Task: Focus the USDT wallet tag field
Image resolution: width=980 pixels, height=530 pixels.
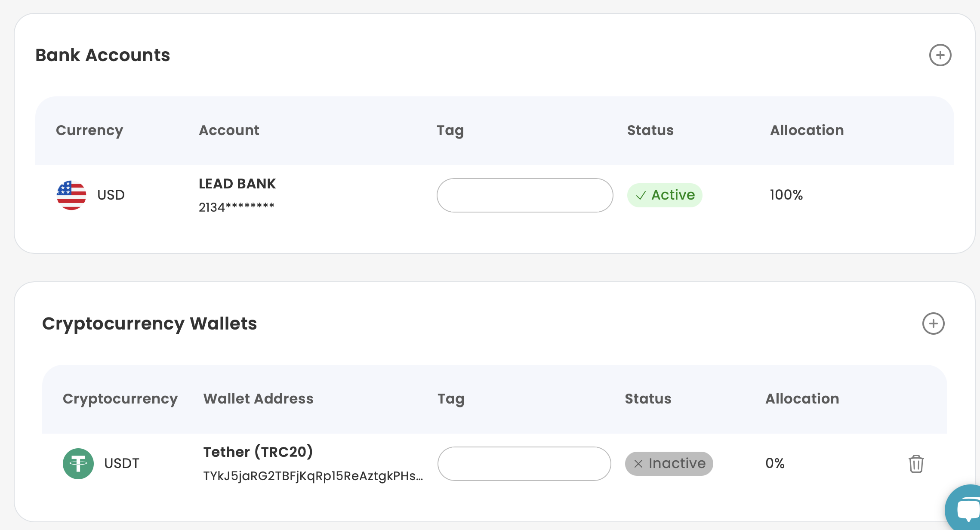Action: point(524,464)
